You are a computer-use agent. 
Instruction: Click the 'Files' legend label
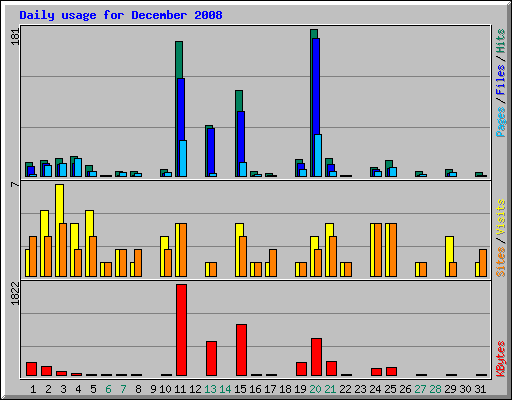point(501,79)
